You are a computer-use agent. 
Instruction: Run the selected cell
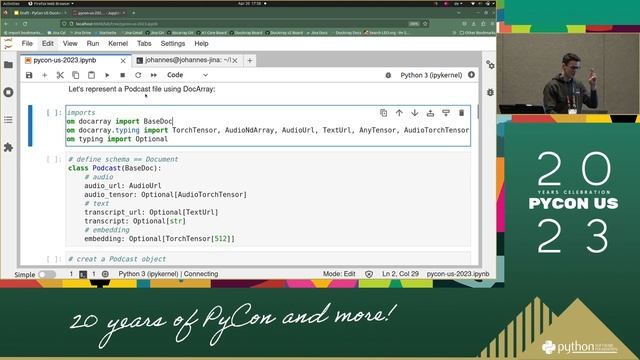click(x=107, y=75)
